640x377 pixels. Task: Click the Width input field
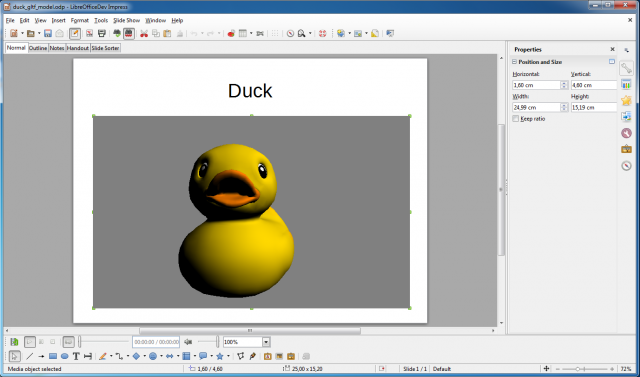tap(536, 107)
